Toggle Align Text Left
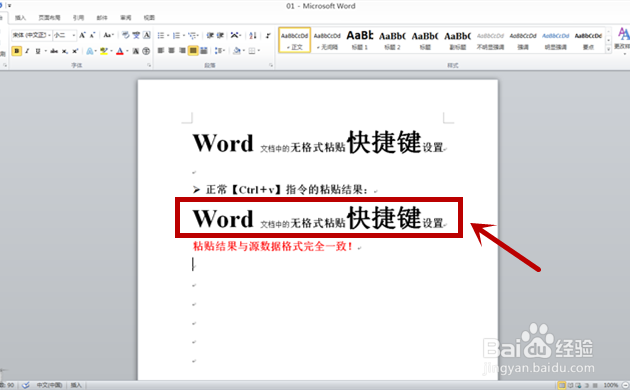630x390 pixels. tap(161, 51)
